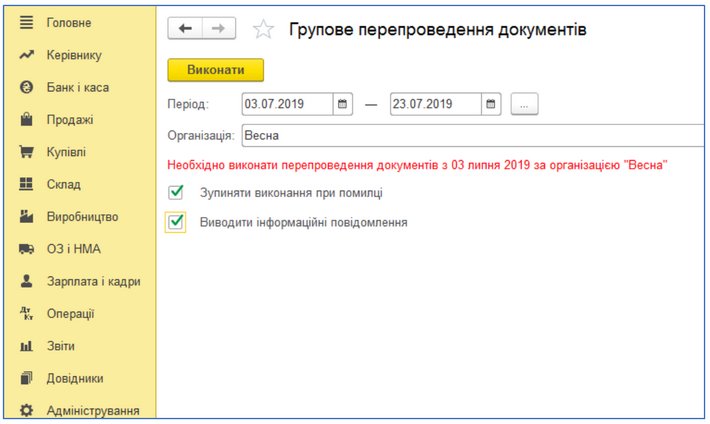Click the start date field 03.07.2019
Viewport: 710px width, 424px height.
coord(287,104)
